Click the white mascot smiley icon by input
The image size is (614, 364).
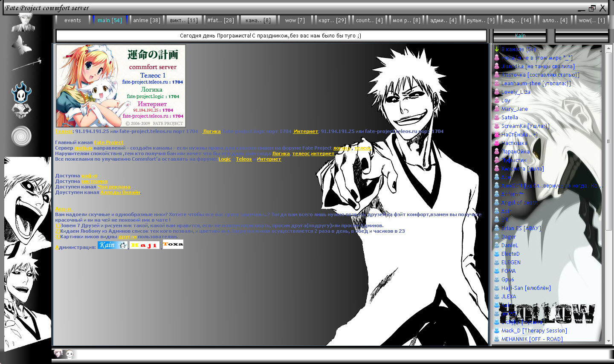pos(70,354)
